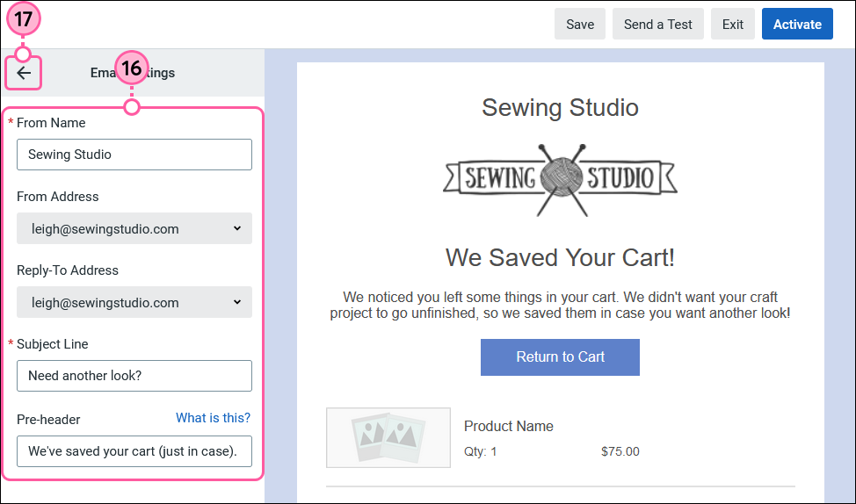Click the 'Reply-To Address' label

(68, 270)
